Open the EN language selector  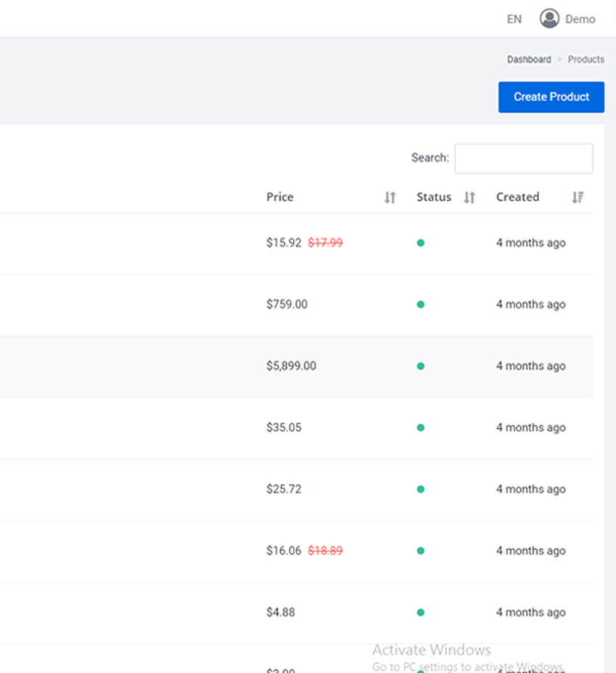coord(514,20)
